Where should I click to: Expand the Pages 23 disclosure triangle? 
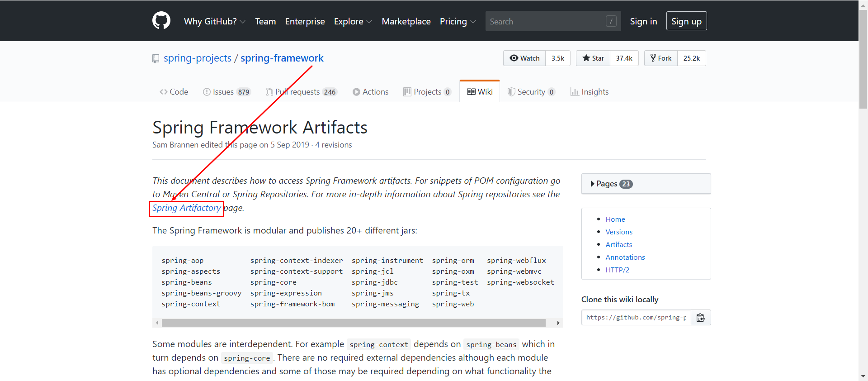592,184
